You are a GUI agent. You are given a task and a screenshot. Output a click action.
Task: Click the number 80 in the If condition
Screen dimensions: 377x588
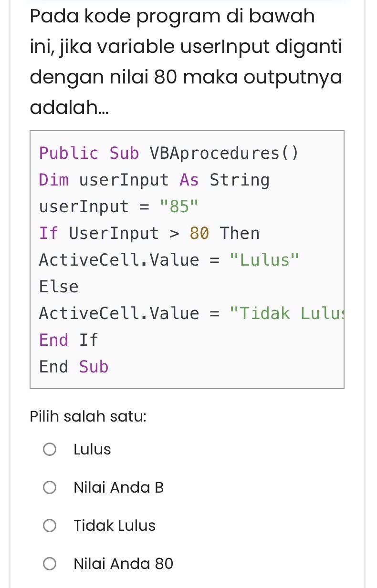[x=199, y=233]
